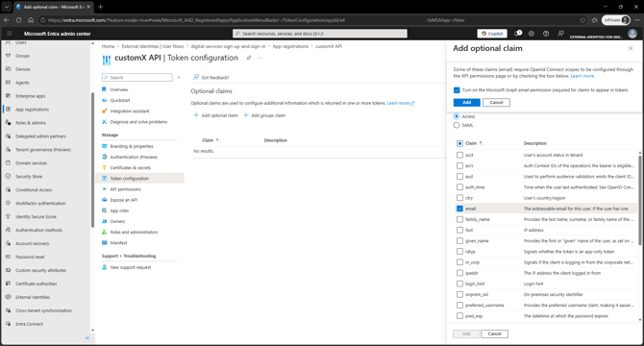Confirm with the blue Add button
Image resolution: width=644 pixels, height=346 pixels.
click(466, 103)
